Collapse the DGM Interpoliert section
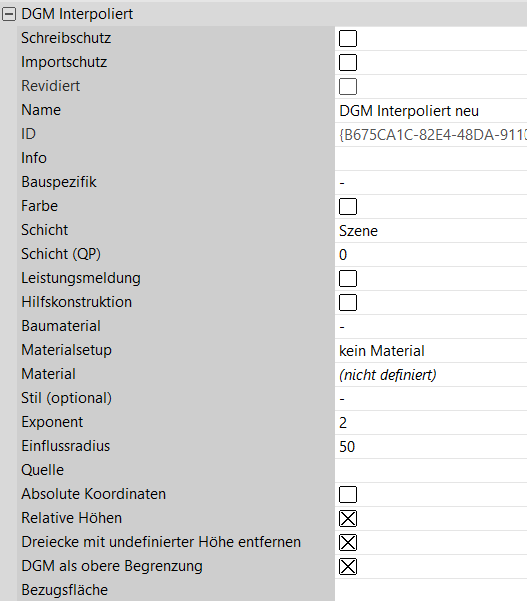Viewport: 527px width, 601px height. pos(9,14)
